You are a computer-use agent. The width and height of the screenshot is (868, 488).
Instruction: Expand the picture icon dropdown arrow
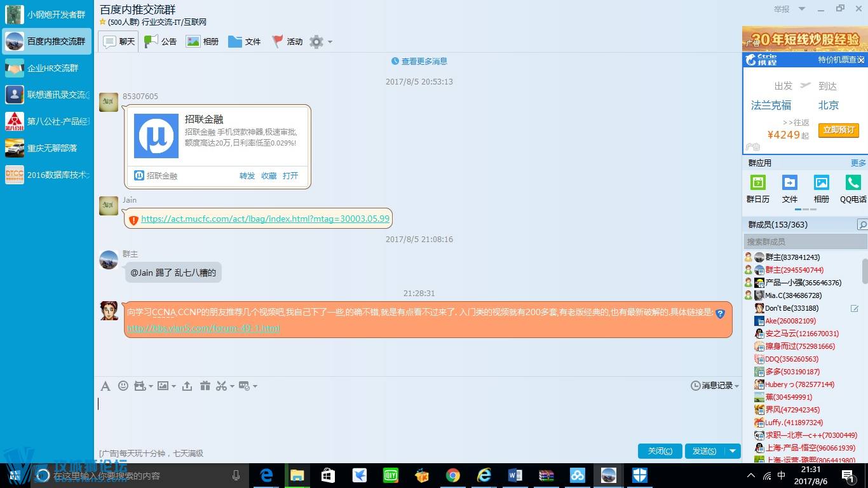coord(173,386)
